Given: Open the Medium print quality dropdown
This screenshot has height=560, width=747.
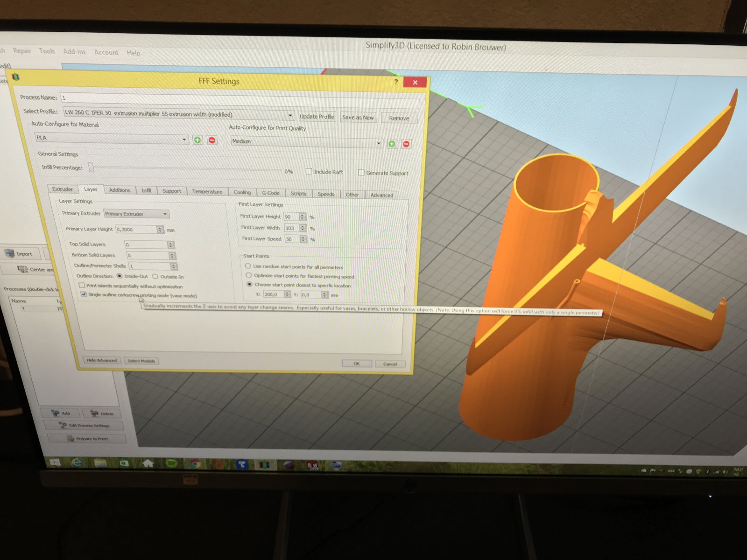Looking at the screenshot, I should (307, 142).
